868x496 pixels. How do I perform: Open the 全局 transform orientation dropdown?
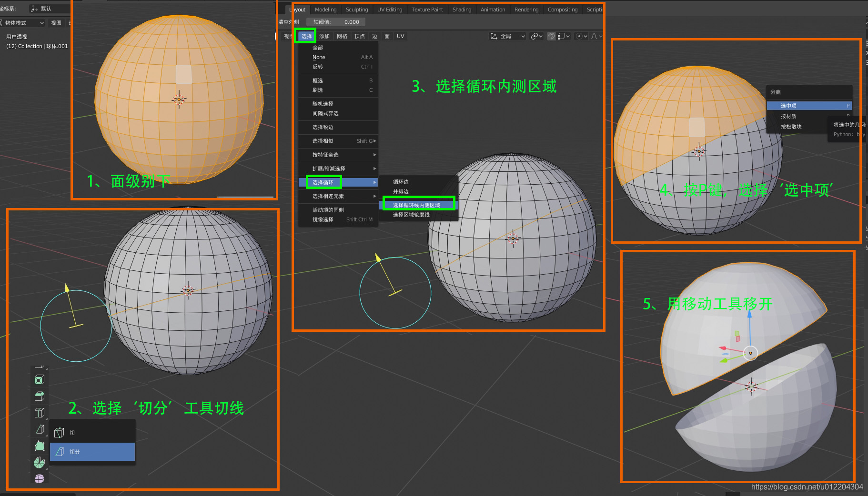(x=507, y=36)
